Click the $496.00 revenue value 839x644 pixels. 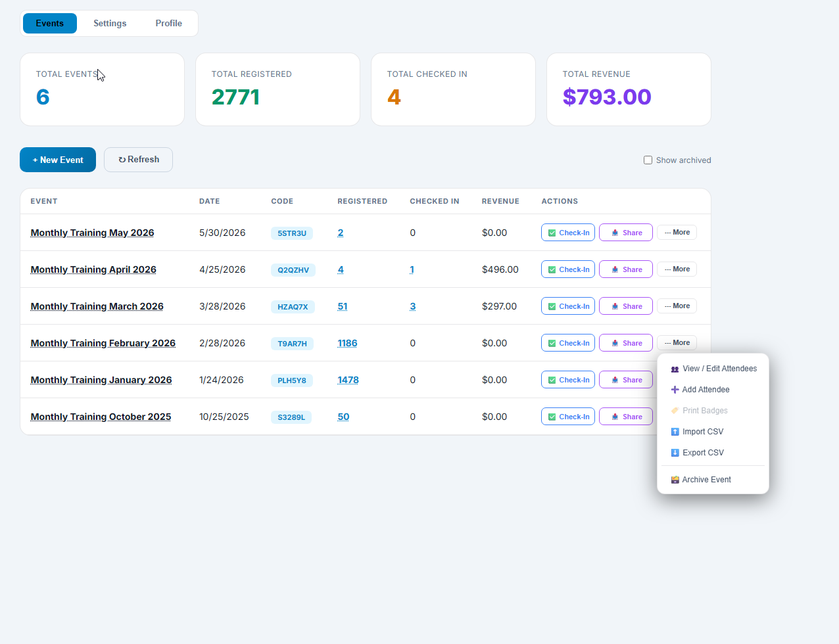tap(500, 269)
